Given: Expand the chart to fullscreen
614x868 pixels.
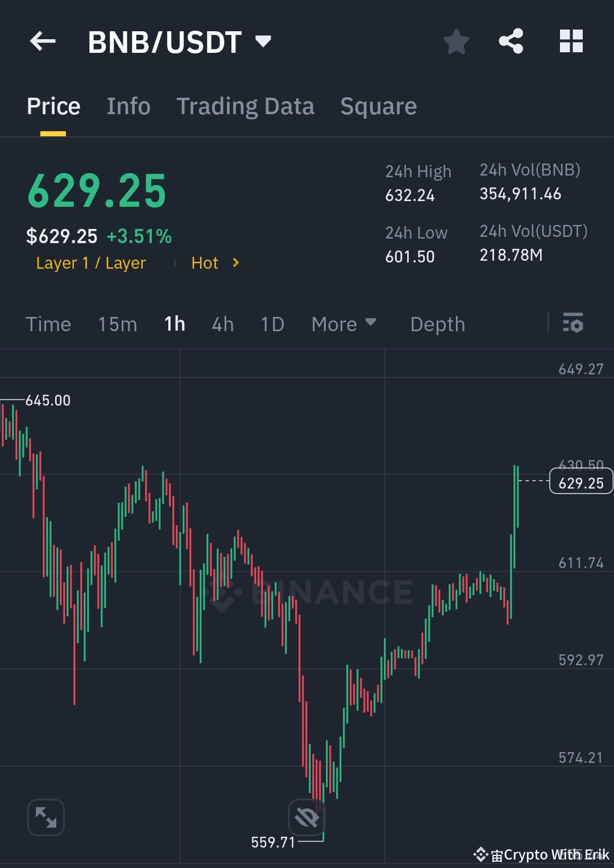Looking at the screenshot, I should pos(45,817).
